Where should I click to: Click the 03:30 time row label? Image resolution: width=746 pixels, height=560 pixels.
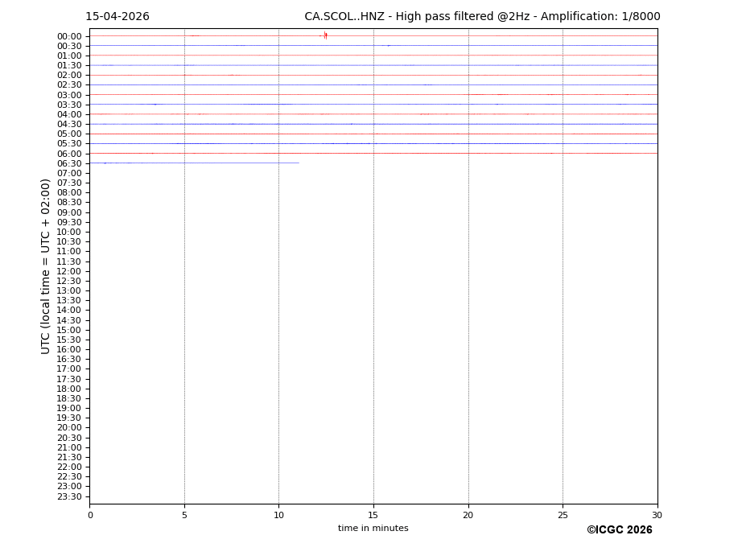[69, 105]
